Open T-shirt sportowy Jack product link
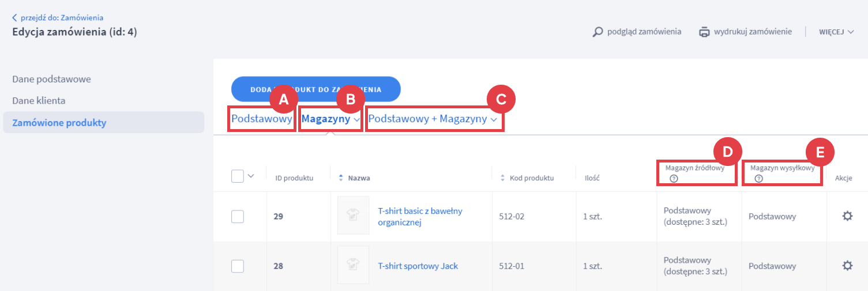This screenshot has height=291, width=868. 418,266
